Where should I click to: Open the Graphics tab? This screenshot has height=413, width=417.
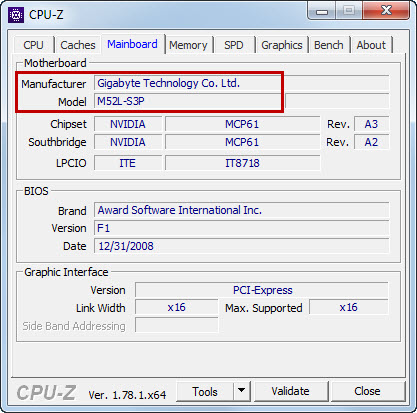click(282, 45)
